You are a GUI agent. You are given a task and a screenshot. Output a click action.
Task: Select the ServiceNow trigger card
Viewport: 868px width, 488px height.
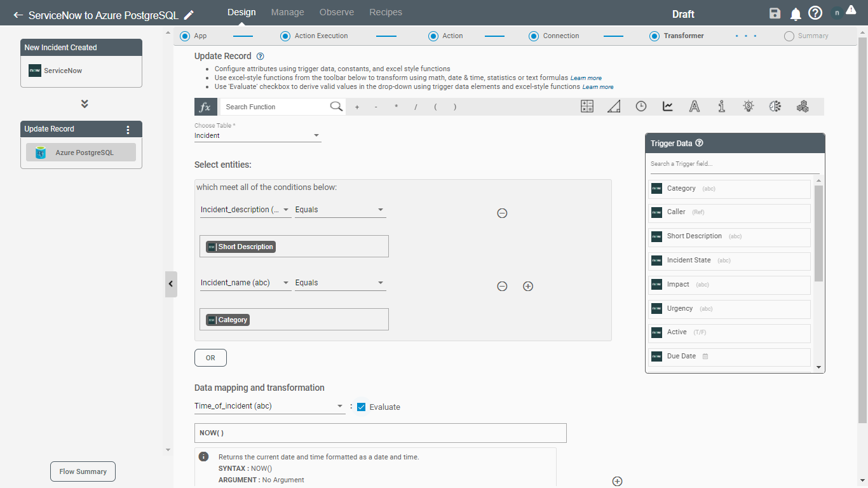tap(81, 71)
